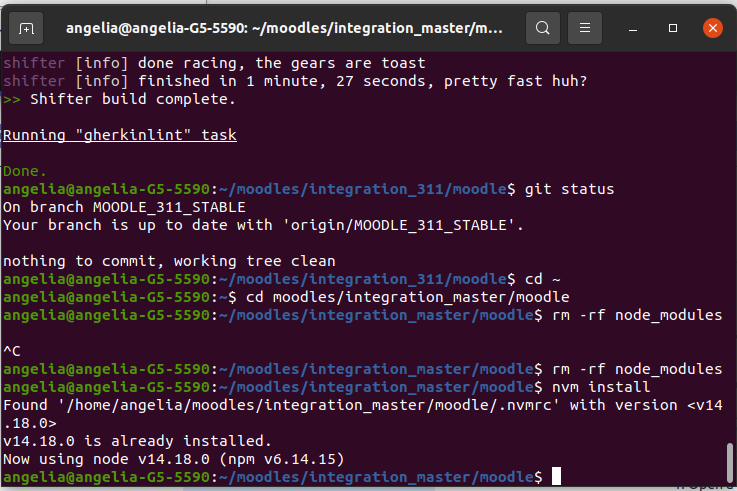Click 'done racing, the gears are toast' line

[214, 63]
